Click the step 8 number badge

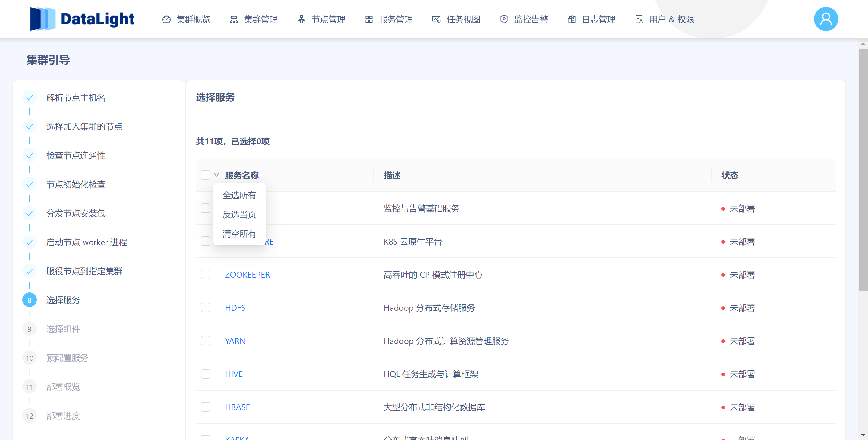coord(29,300)
